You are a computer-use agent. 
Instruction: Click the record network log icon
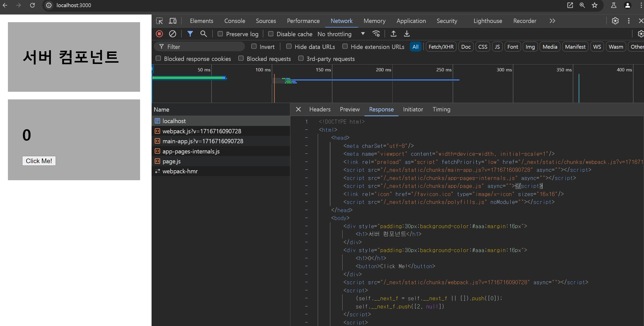click(x=159, y=34)
